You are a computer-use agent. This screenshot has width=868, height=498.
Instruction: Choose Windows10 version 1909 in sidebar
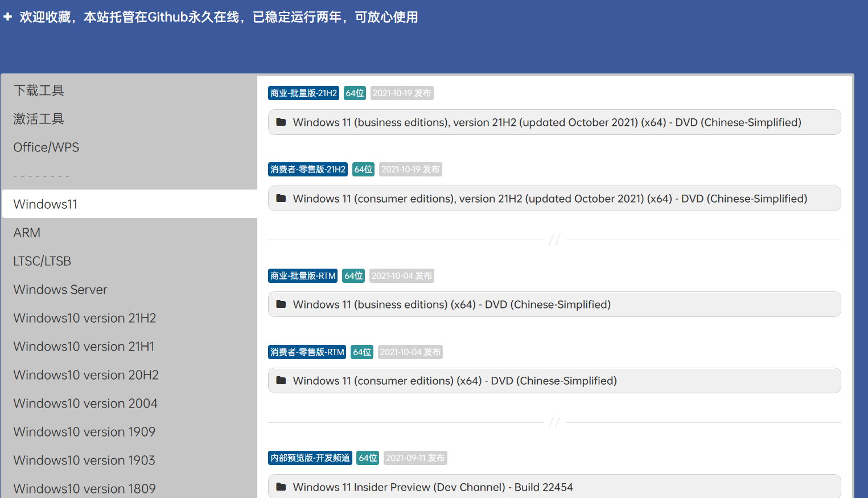(84, 432)
